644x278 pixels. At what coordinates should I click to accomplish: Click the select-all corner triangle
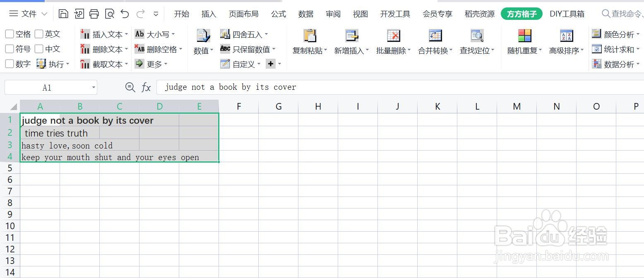coord(13,107)
